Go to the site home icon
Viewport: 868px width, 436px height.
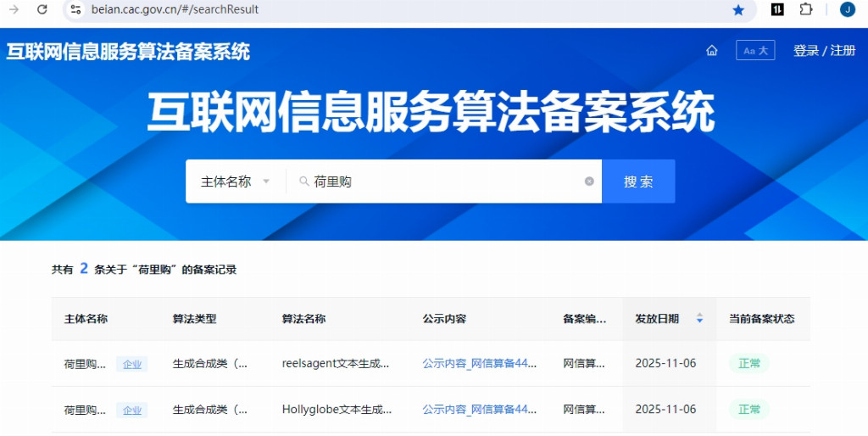coord(712,51)
